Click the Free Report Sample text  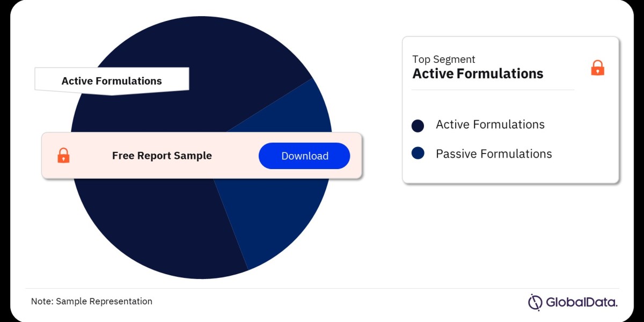pyautogui.click(x=162, y=156)
